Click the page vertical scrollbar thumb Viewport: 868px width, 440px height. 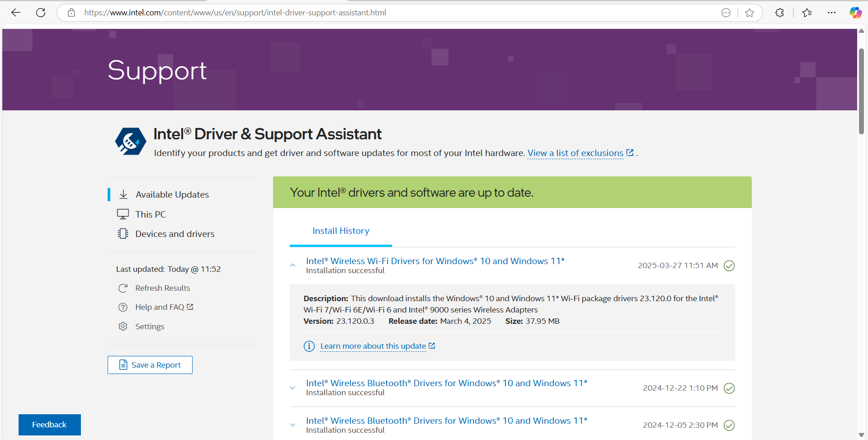point(862,90)
